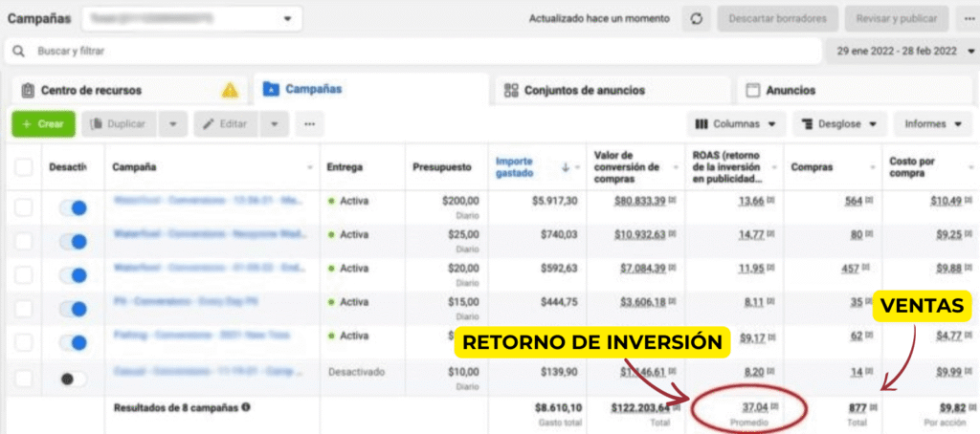
Task: Open the Centro de recursos tab
Action: click(91, 91)
